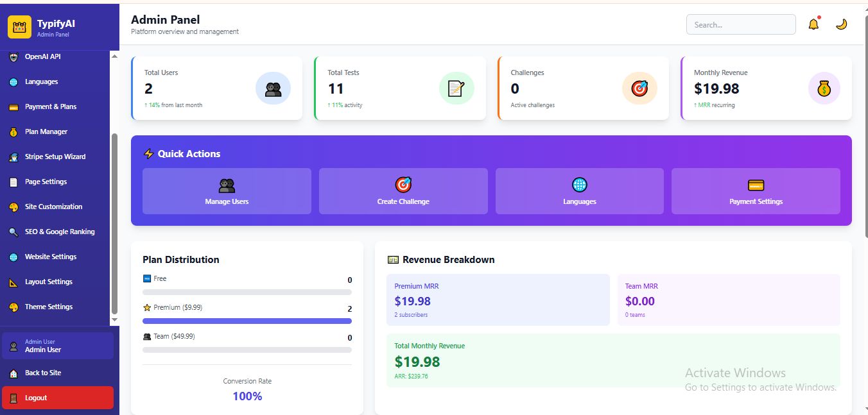Click the Create Challenge quick action

pos(403,191)
